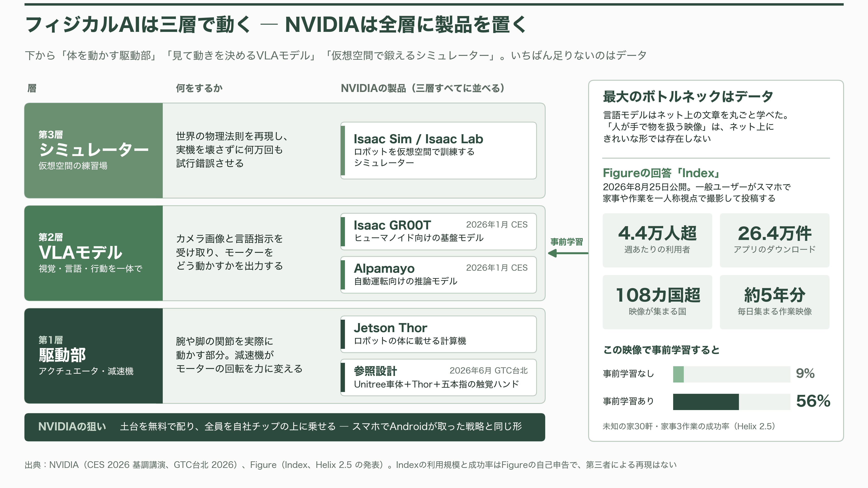The width and height of the screenshot is (868, 488).
Task: Click heading この映像で事前学習すると
Action: [x=661, y=350]
